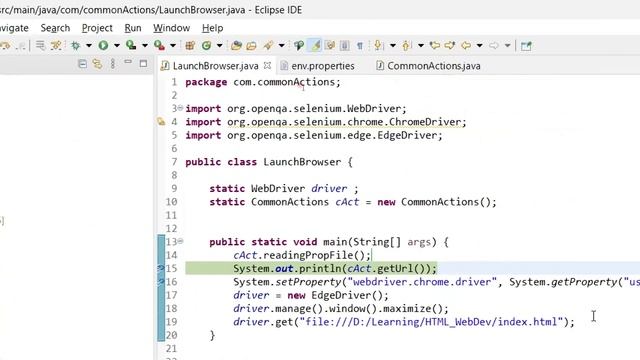Click the Last Edit Location icon
This screenshot has width=640, height=360.
coord(435,45)
